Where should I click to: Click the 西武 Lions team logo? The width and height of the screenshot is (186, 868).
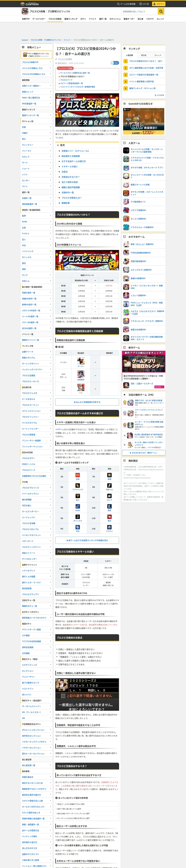tap(109, 506)
